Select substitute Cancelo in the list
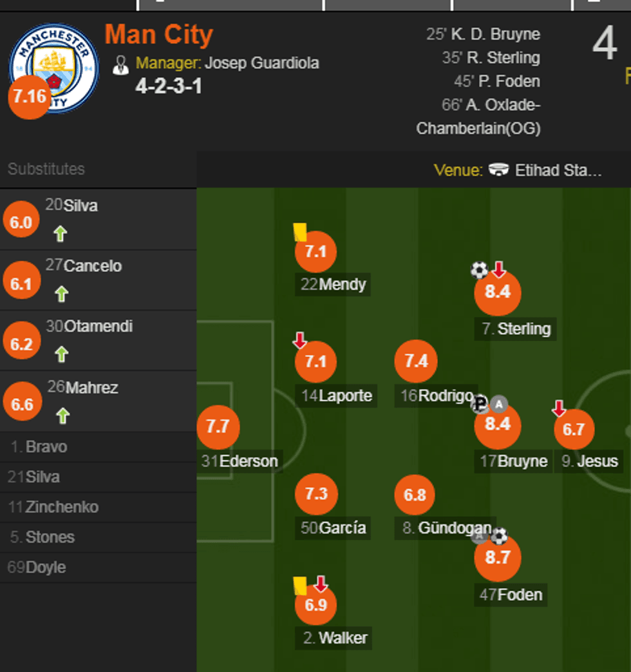Screen dimensions: 631x672 (x=92, y=266)
